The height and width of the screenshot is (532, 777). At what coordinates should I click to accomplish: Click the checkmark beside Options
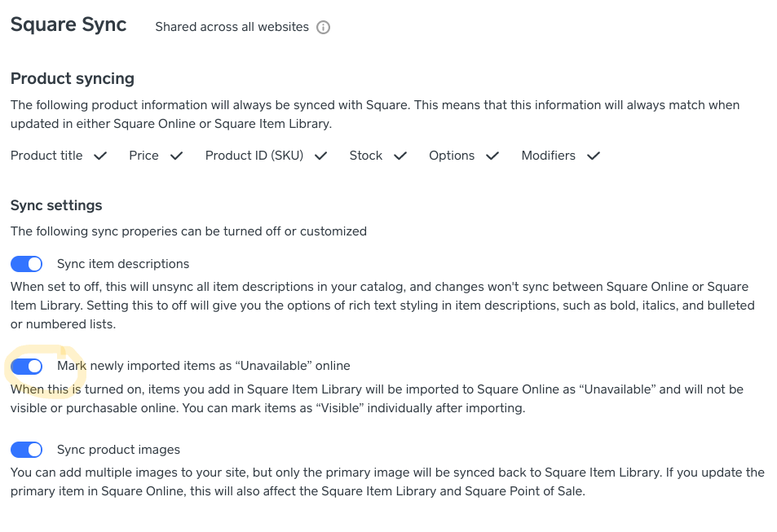click(x=492, y=156)
